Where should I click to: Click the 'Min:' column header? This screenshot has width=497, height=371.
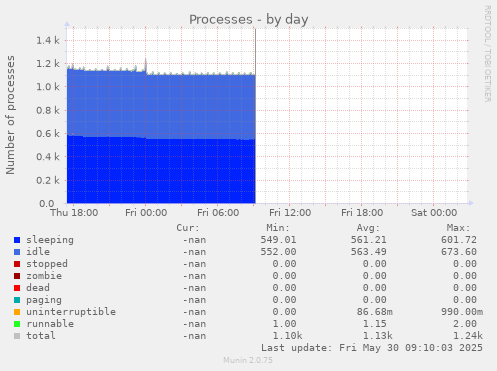pos(278,228)
